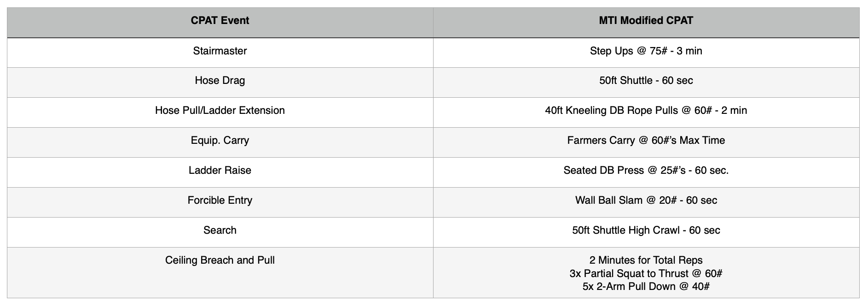
Task: Select the Farmers Carry Max Time cell
Action: pos(646,141)
